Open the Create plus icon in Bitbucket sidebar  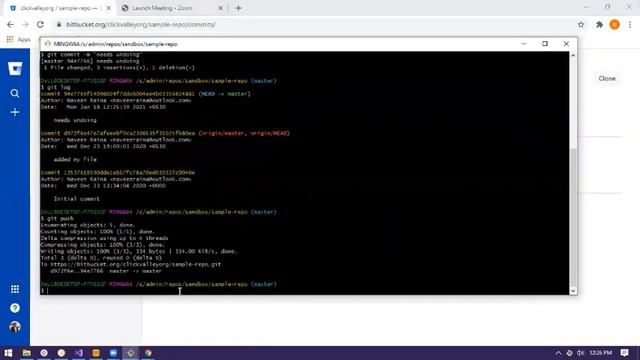tap(15, 112)
